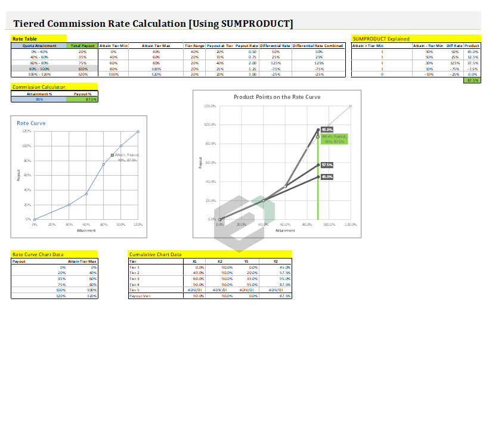Image resolution: width=489 pixels, height=448 pixels.
Task: Click the 57.5% data label on product chart
Action: pyautogui.click(x=327, y=165)
